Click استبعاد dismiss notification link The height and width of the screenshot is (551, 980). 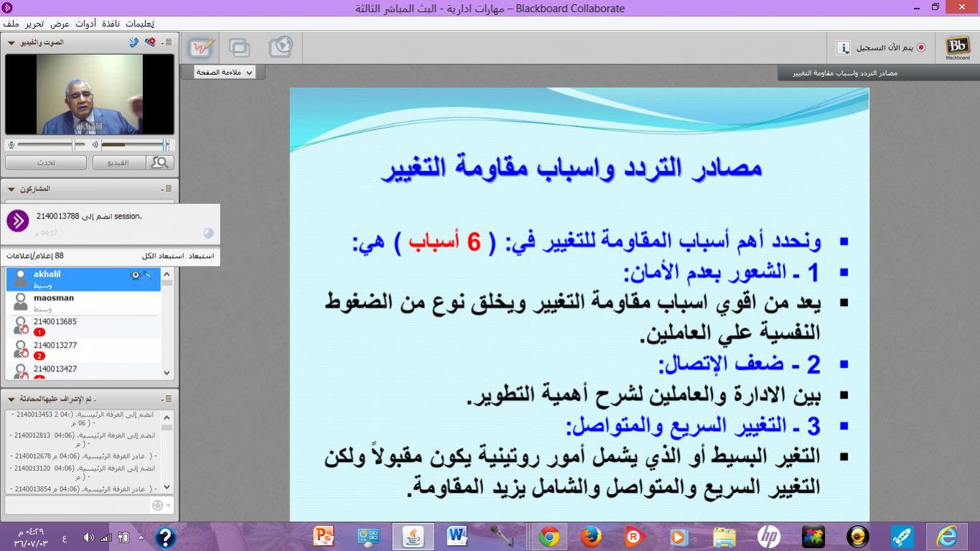(201, 256)
